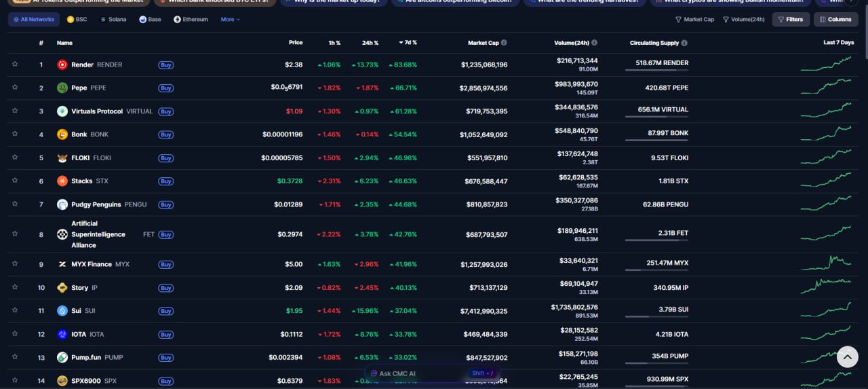This screenshot has height=389, width=868.
Task: Expand the More networks dropdown
Action: [x=230, y=20]
